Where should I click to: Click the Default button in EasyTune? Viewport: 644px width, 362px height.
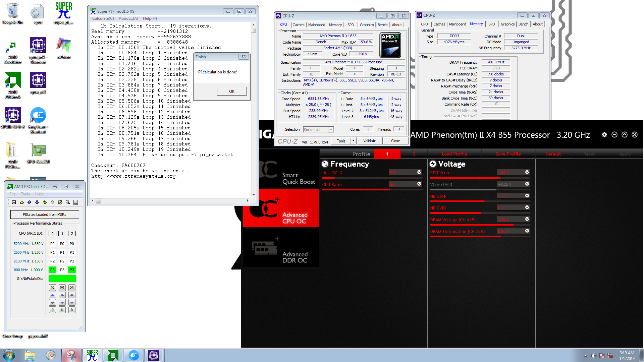553,154
